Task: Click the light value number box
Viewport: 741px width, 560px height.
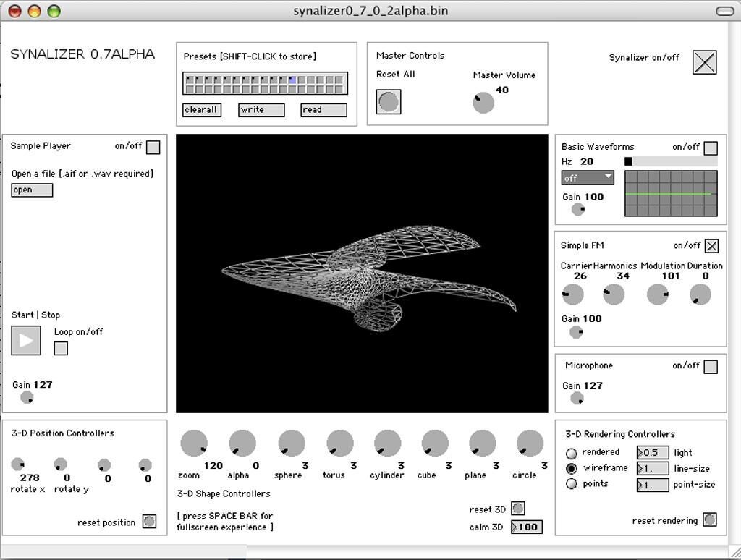Action: 652,453
